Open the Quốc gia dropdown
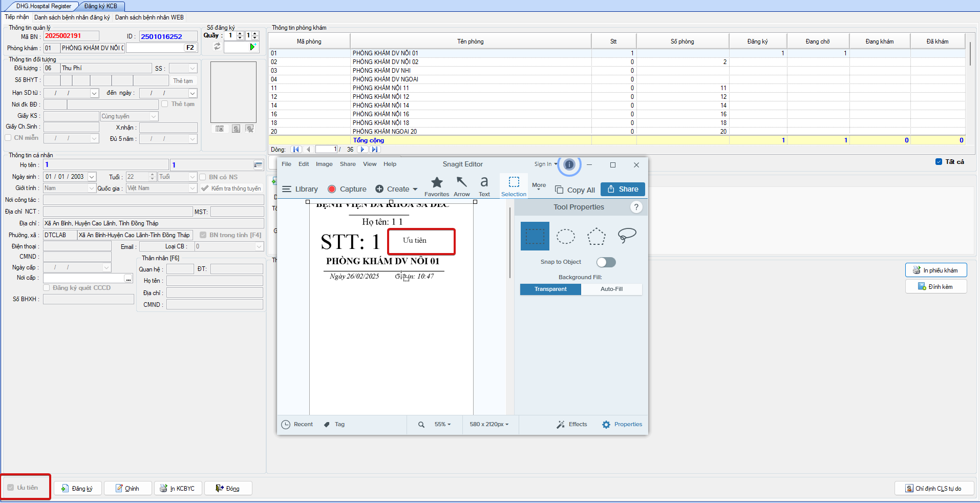Viewport: 980px width, 503px height. pos(193,188)
